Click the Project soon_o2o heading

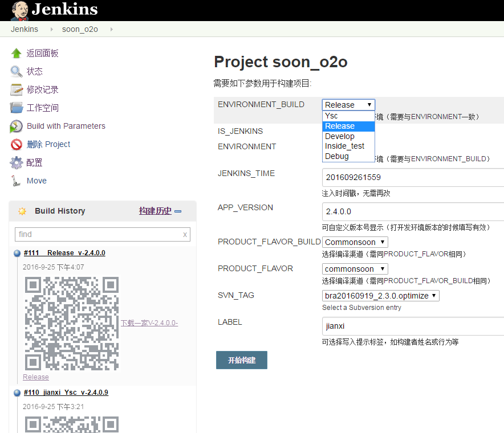(281, 62)
